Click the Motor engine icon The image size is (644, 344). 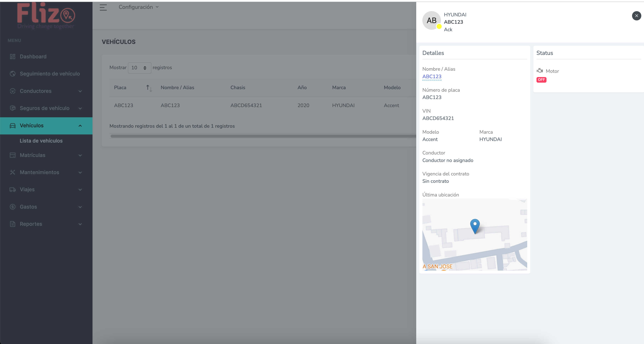[x=540, y=71]
